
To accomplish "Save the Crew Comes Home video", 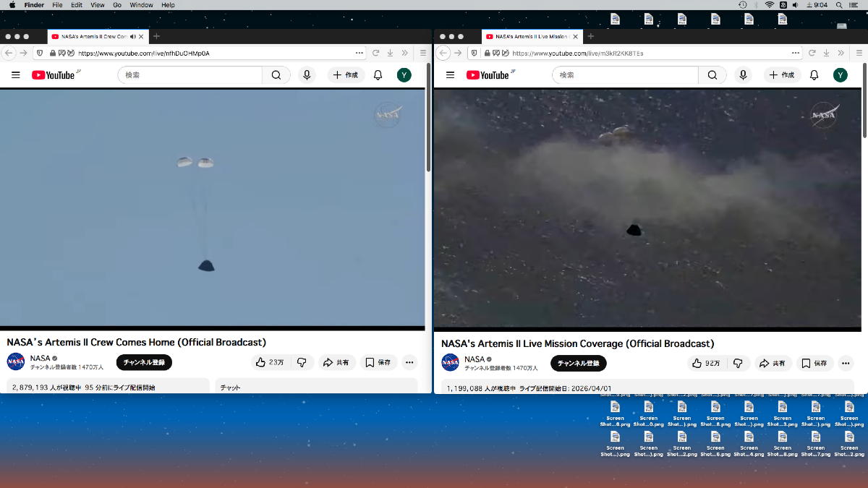I will point(378,362).
